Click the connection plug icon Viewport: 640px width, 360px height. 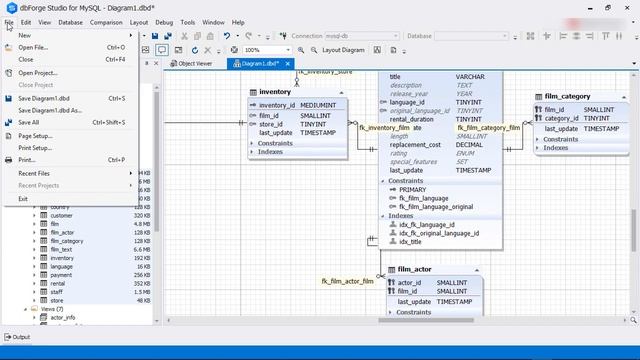283,36
